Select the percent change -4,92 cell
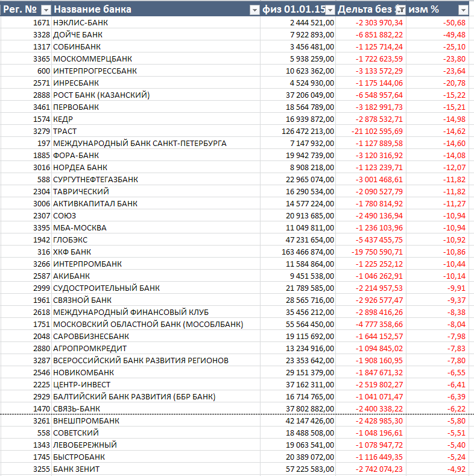474x476 pixels. [x=438, y=469]
